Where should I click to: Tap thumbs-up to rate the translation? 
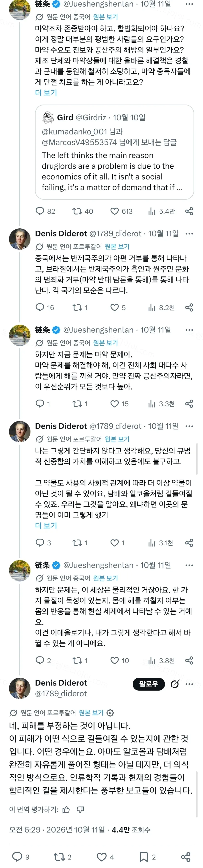click(x=66, y=809)
